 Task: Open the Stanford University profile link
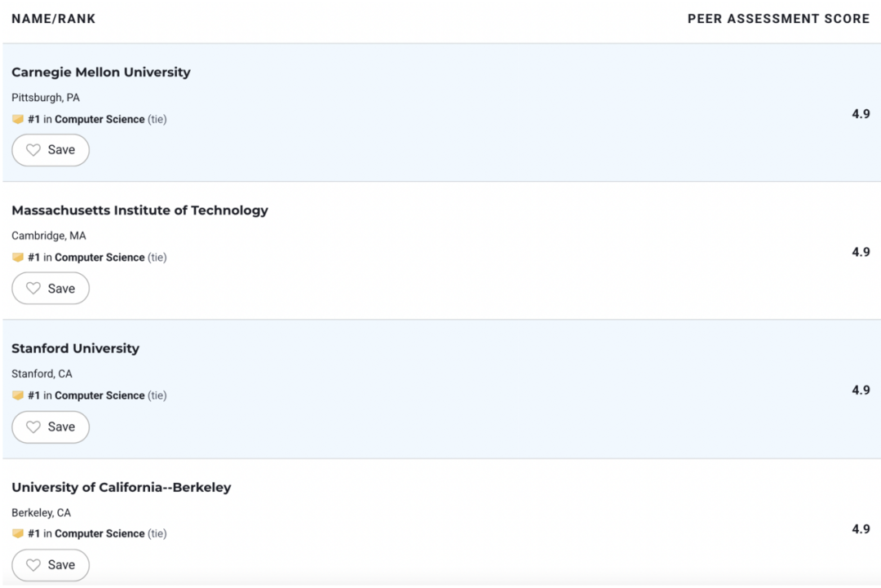pos(75,349)
